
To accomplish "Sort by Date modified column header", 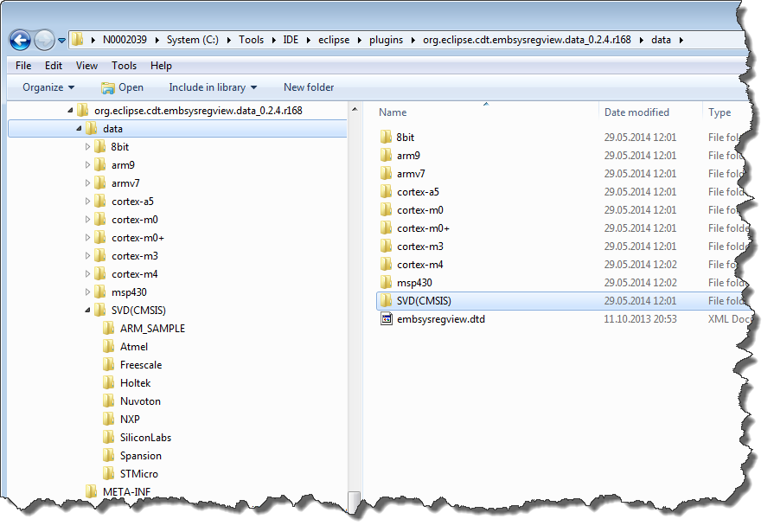I will 636,112.
